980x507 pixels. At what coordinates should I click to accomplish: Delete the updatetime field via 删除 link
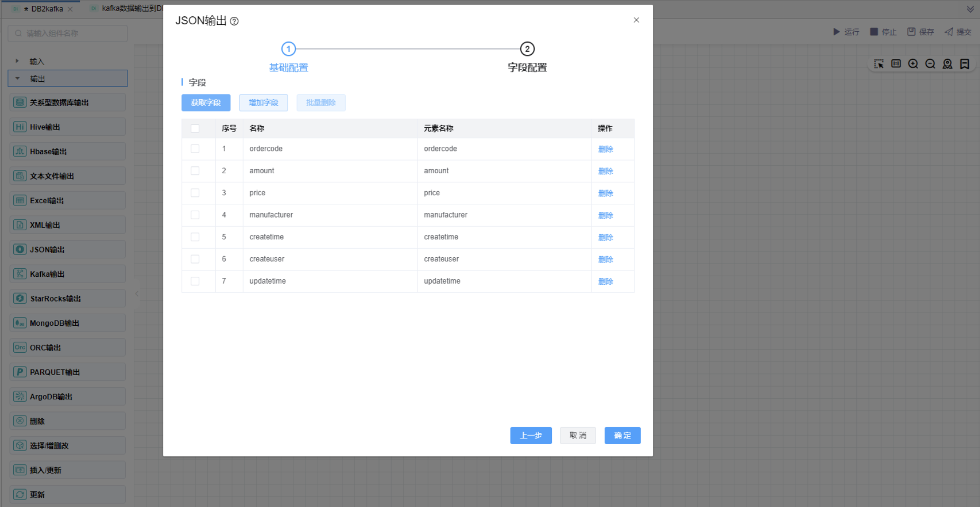pyautogui.click(x=605, y=281)
